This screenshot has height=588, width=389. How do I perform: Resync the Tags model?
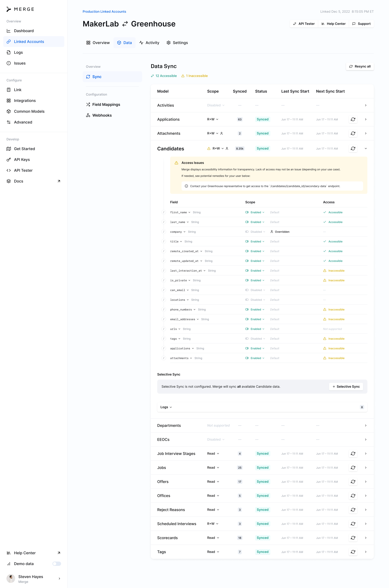point(353,552)
